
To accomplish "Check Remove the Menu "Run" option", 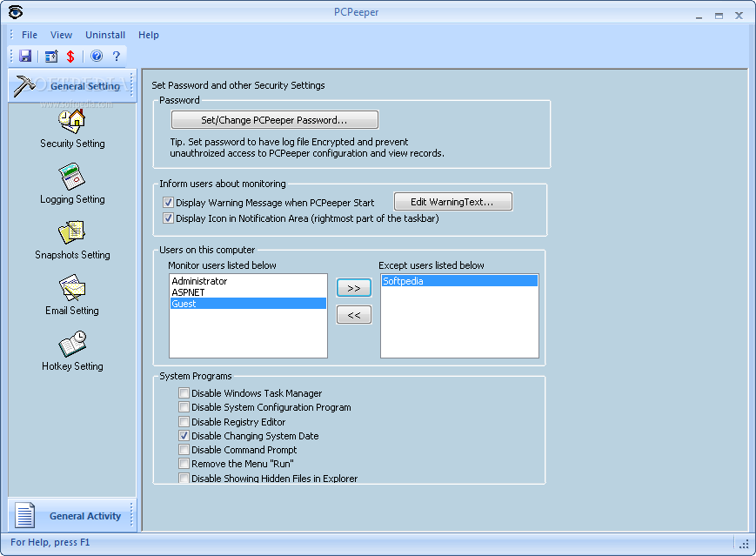I will pos(184,464).
